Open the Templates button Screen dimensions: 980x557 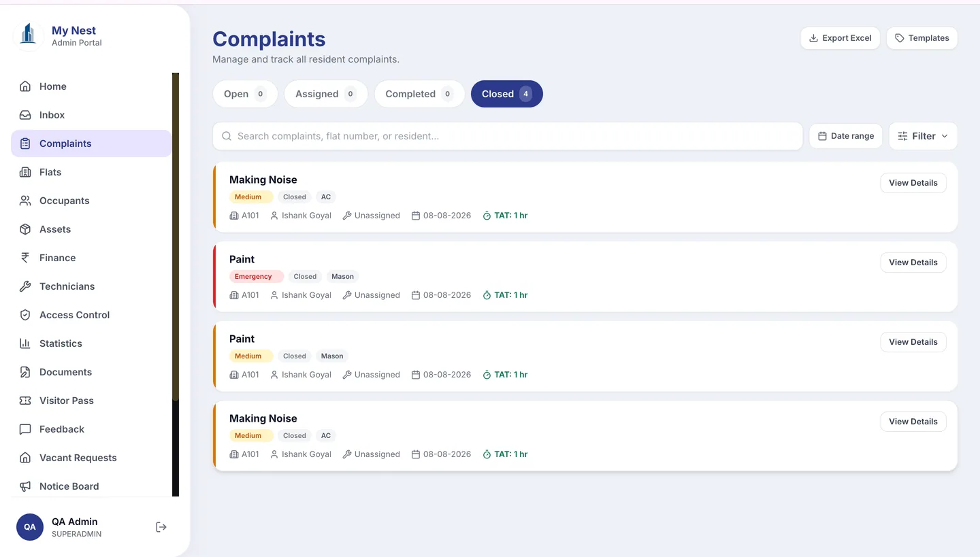(x=922, y=38)
